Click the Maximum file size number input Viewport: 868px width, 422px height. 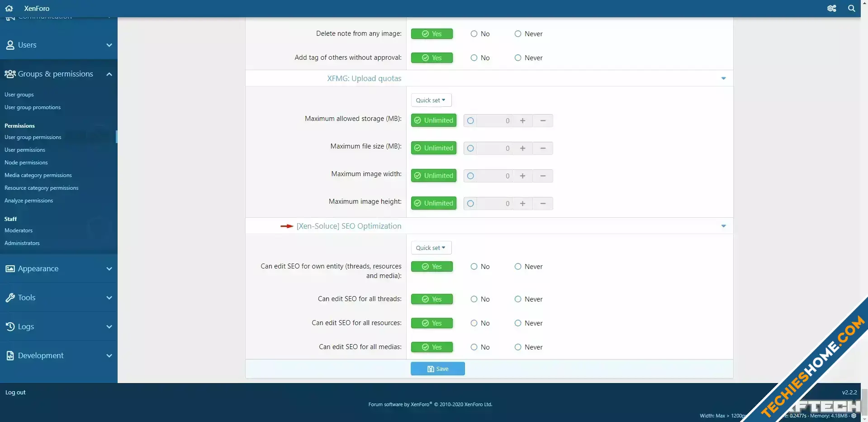click(495, 148)
